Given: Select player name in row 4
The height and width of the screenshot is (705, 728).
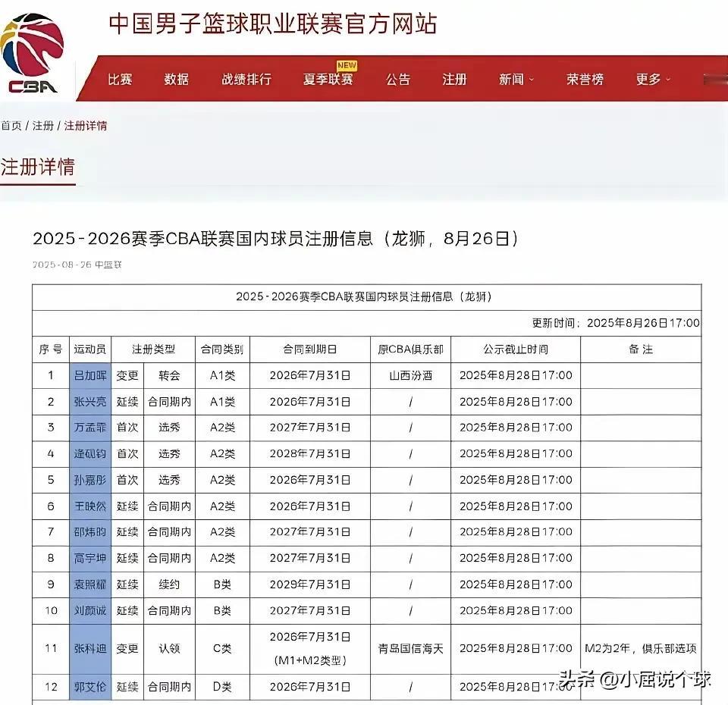Looking at the screenshot, I should click(x=90, y=453).
